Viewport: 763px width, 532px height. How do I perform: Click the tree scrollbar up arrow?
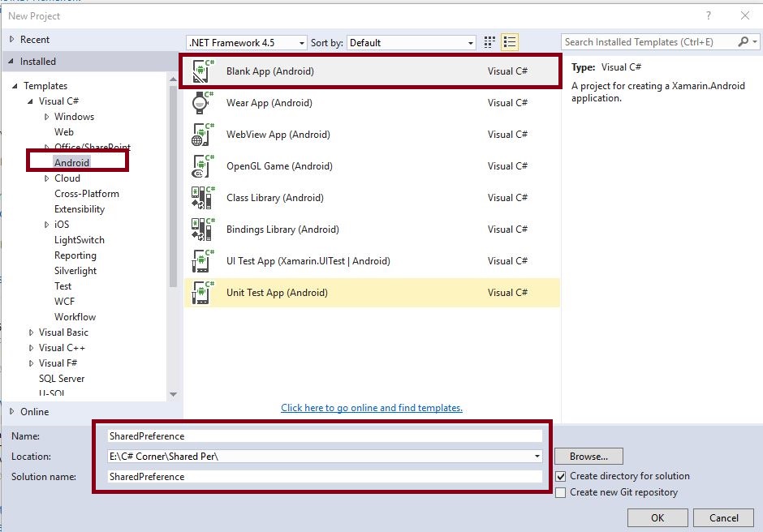[173, 79]
